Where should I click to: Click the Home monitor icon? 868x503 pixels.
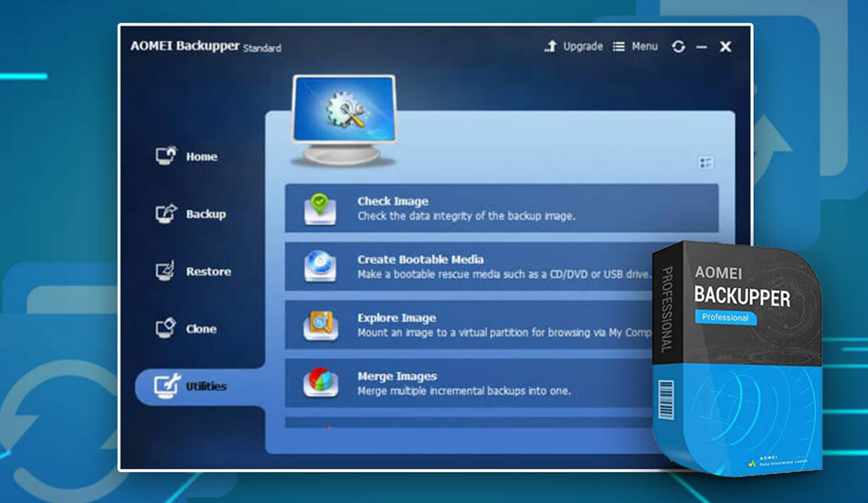point(165,155)
